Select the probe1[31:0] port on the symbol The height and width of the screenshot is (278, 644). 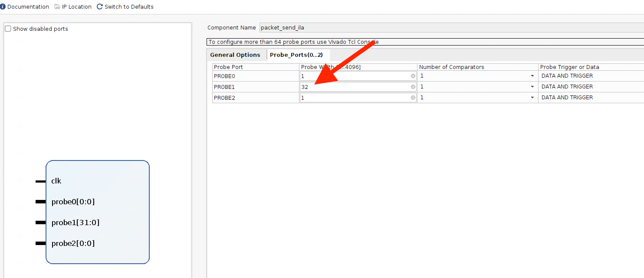point(75,222)
